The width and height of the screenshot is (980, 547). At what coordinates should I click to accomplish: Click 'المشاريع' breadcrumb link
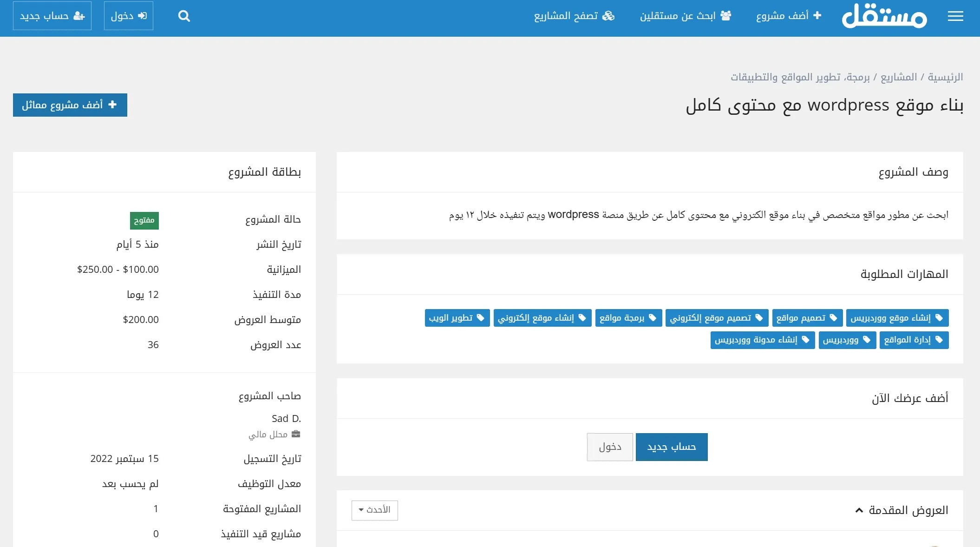pyautogui.click(x=899, y=77)
